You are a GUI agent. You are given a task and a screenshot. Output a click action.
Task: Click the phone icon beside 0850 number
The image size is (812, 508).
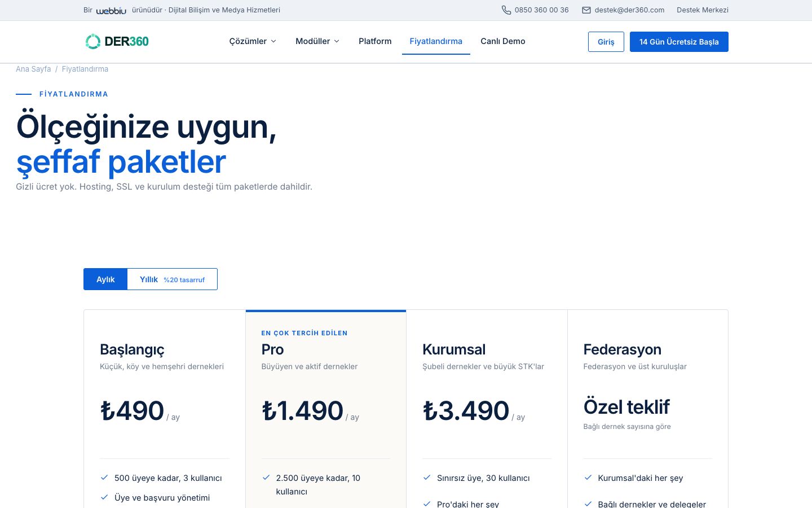506,10
